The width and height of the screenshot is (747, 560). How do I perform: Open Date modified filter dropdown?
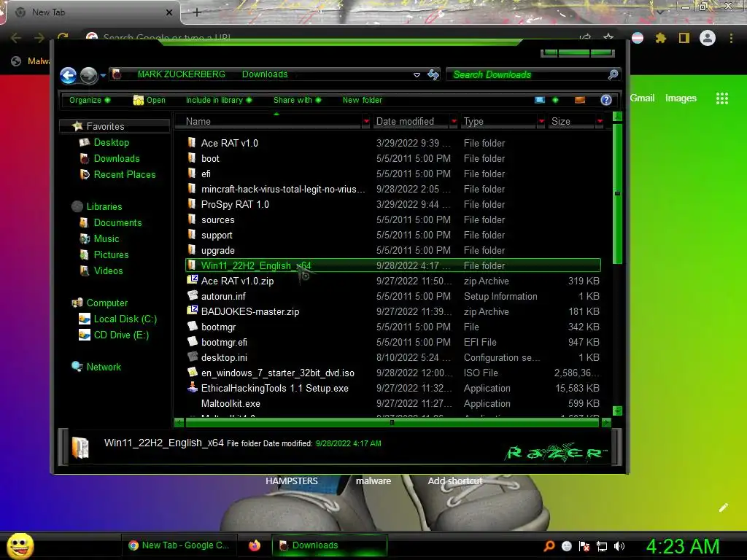(454, 122)
